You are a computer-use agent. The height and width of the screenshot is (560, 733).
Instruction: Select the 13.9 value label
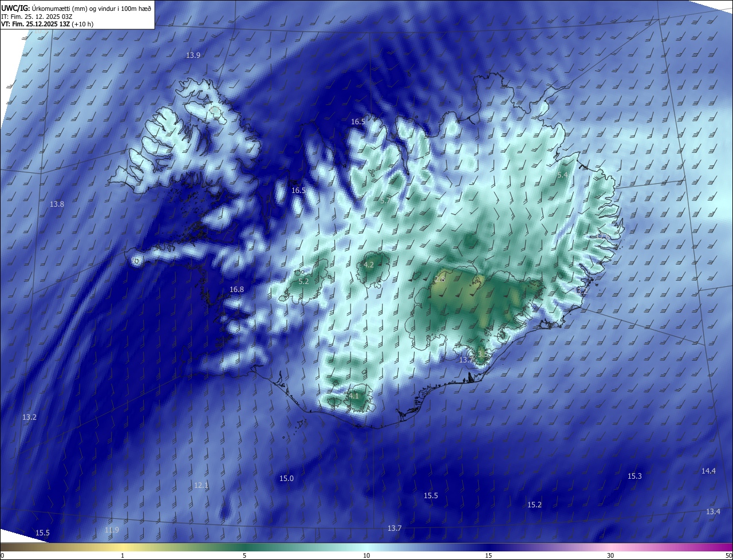193,56
